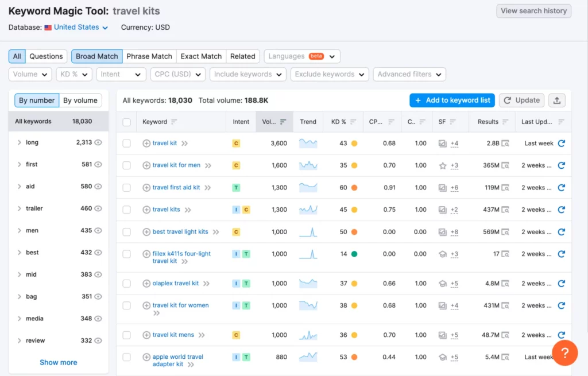Click the export icon beside the Update button

[x=556, y=100]
